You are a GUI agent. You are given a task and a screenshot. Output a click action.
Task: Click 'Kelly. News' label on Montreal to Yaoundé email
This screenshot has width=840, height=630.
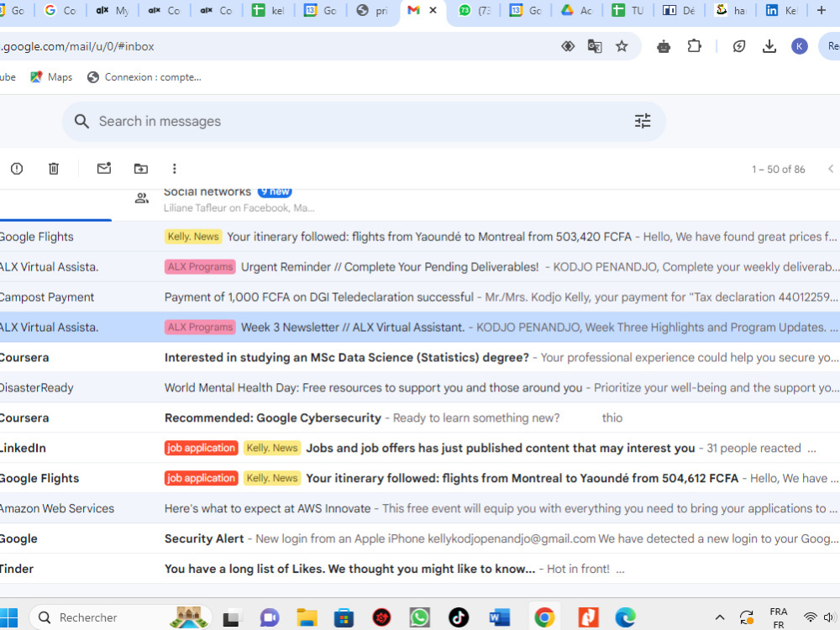pos(271,479)
